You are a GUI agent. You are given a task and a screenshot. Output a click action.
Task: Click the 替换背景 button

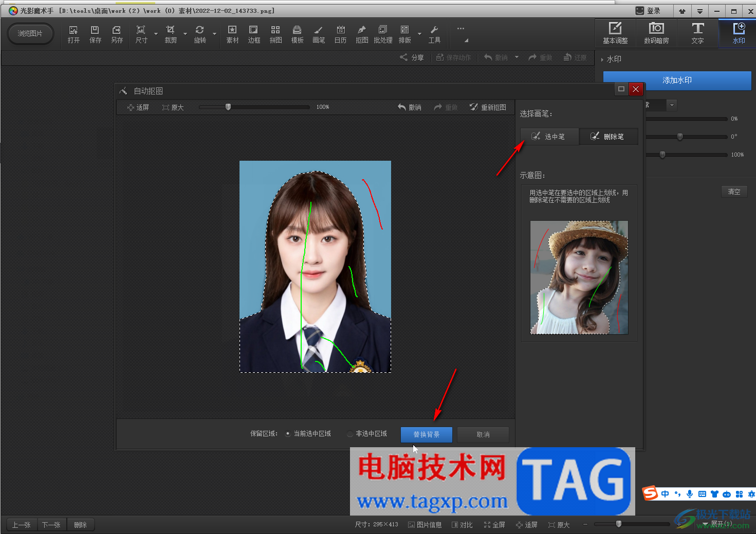[426, 434]
